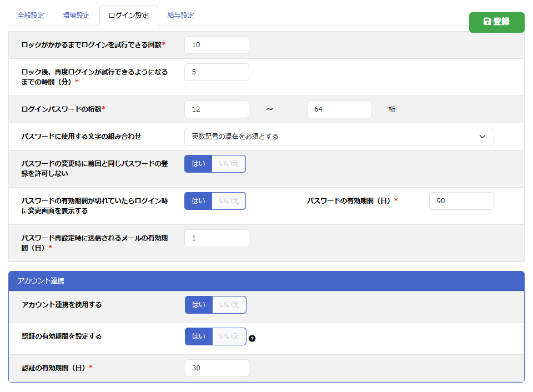Viewport: 533px width, 392px height.
Task: Select いいえ for disallowing same password reuse
Action: tap(229, 164)
